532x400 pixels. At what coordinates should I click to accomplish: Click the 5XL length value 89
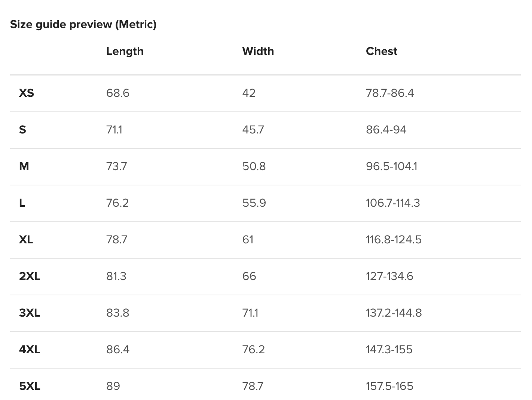(113, 386)
